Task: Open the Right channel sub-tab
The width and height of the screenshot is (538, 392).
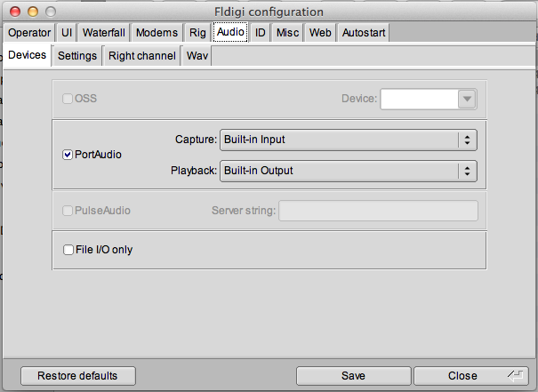Action: coord(142,55)
